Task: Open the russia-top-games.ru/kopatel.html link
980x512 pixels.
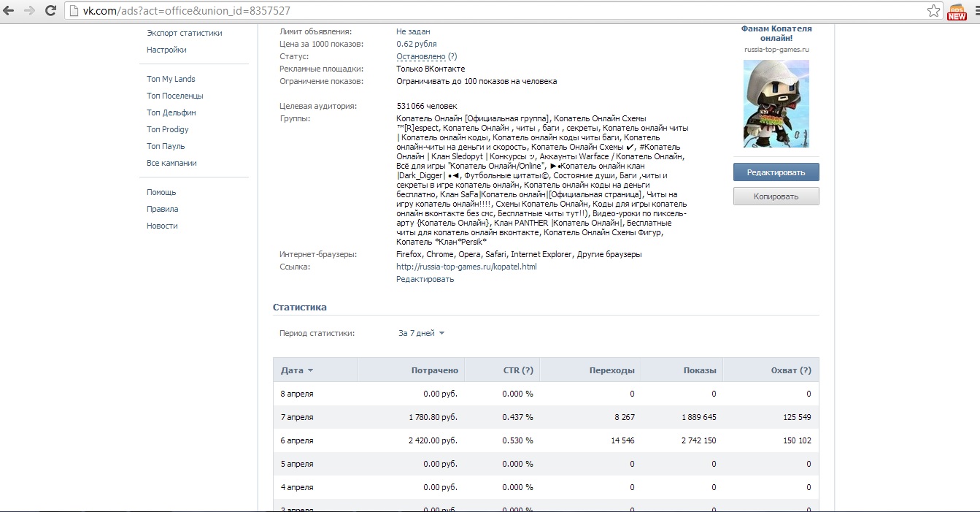Action: point(466,267)
